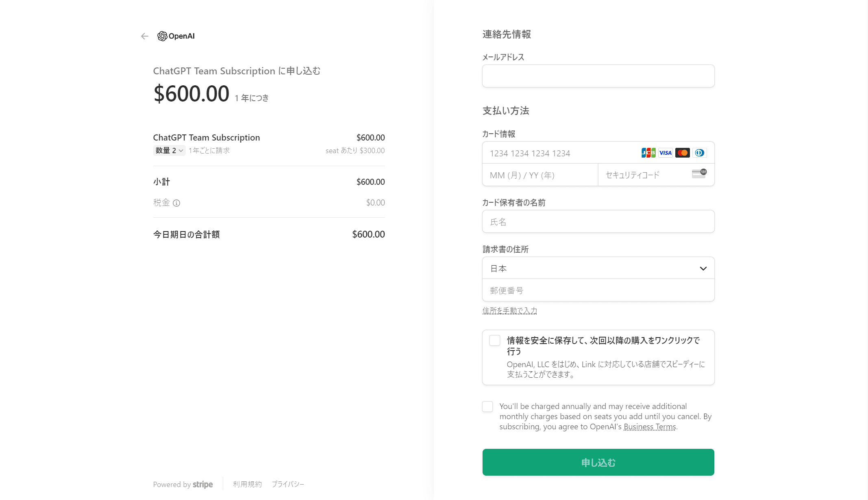The height and width of the screenshot is (500, 868).
Task: Click the JCB card brand icon
Action: coord(648,153)
